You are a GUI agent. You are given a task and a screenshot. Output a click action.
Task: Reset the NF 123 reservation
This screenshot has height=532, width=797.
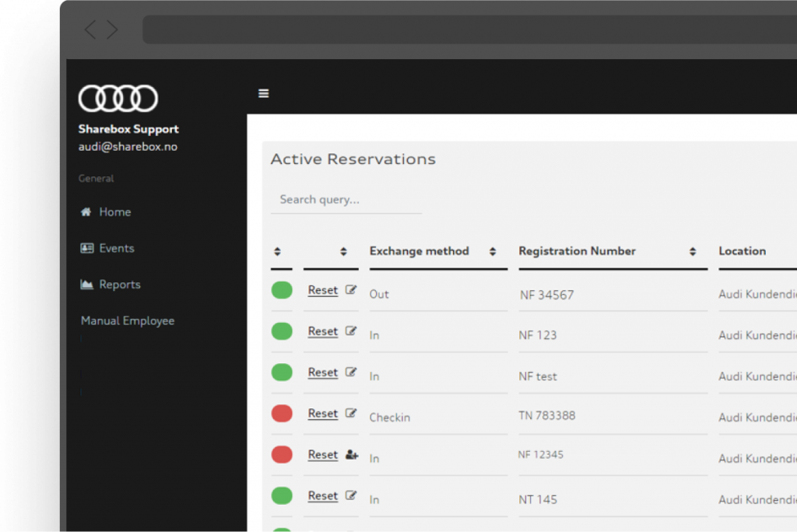(323, 331)
